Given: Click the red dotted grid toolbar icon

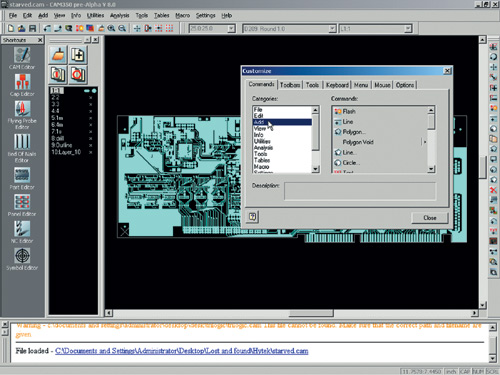Looking at the screenshot, I should pos(169,28).
